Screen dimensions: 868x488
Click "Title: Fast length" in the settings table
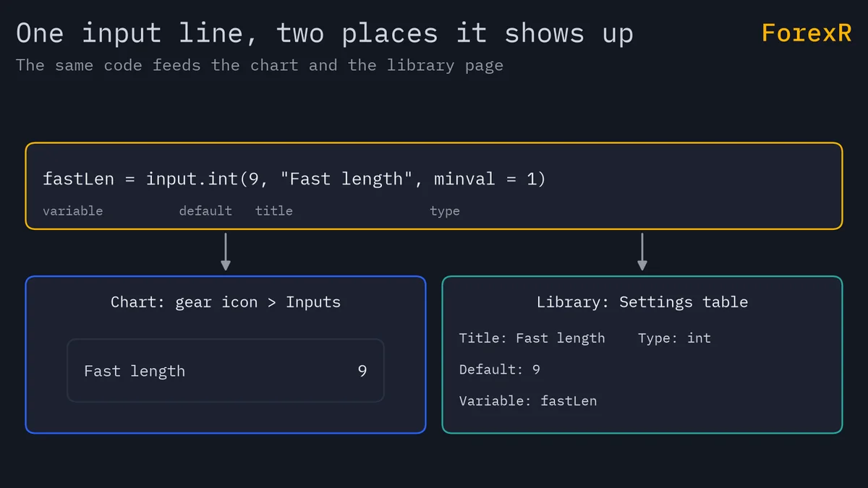(x=532, y=338)
